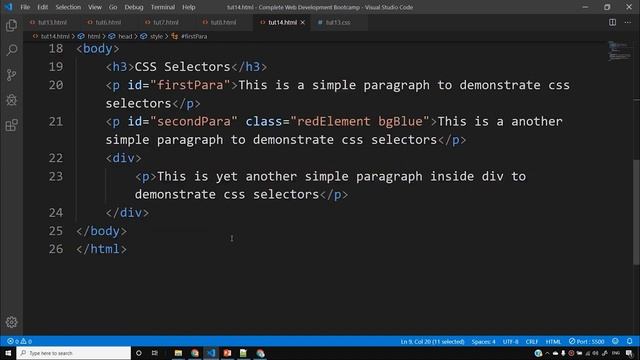
Task: Click the feedback smiley in status bar
Action: 615,341
